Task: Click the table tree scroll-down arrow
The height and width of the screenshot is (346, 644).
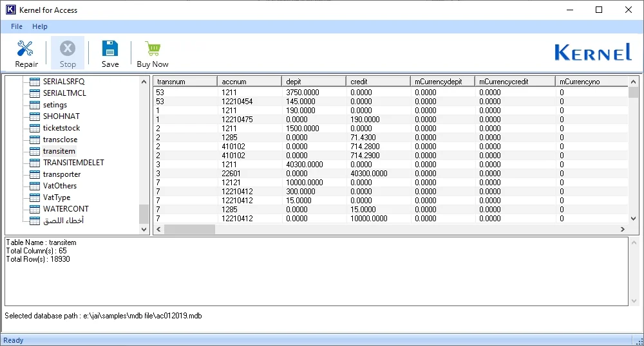Action: 144,230
